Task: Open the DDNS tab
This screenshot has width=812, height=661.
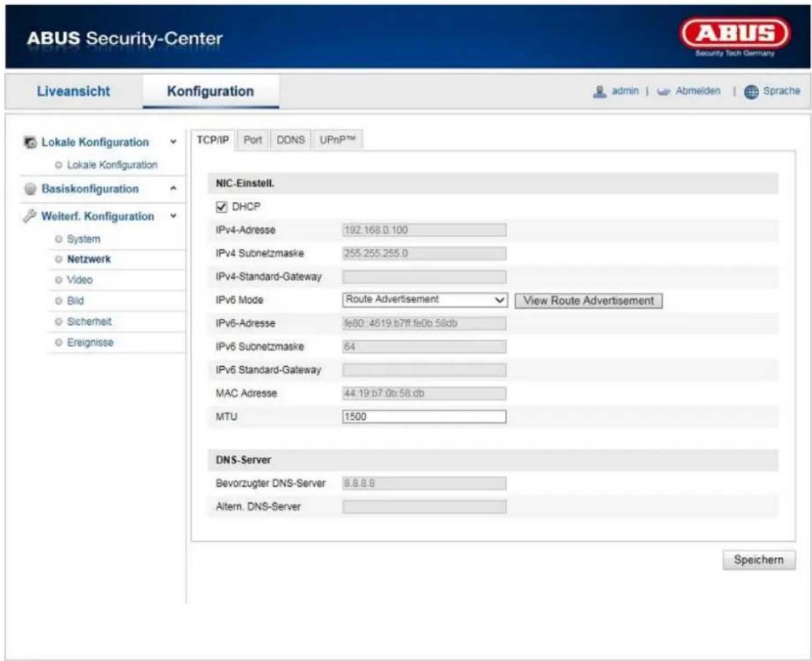Action: [291, 140]
